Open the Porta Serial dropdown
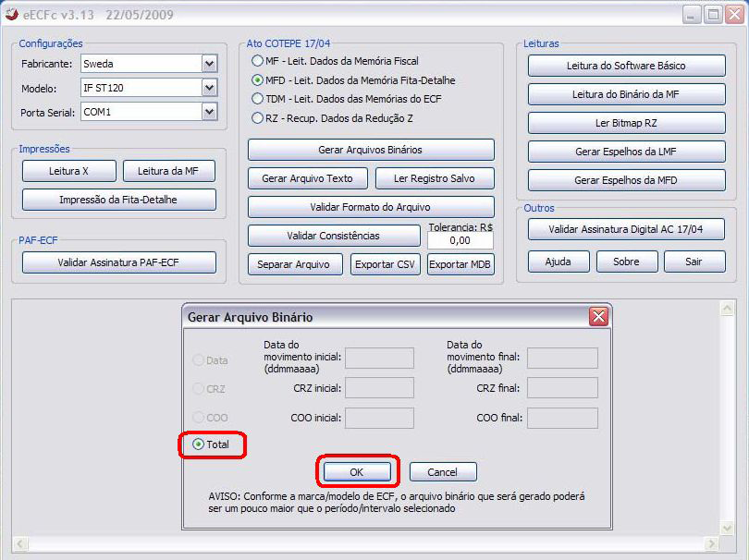Image resolution: width=749 pixels, height=560 pixels. pos(209,112)
